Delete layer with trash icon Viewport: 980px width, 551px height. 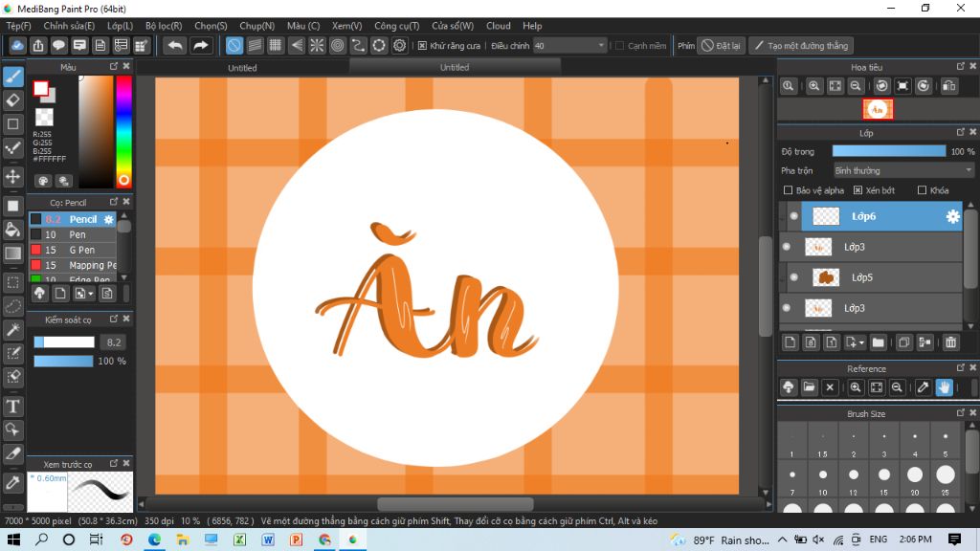[950, 342]
